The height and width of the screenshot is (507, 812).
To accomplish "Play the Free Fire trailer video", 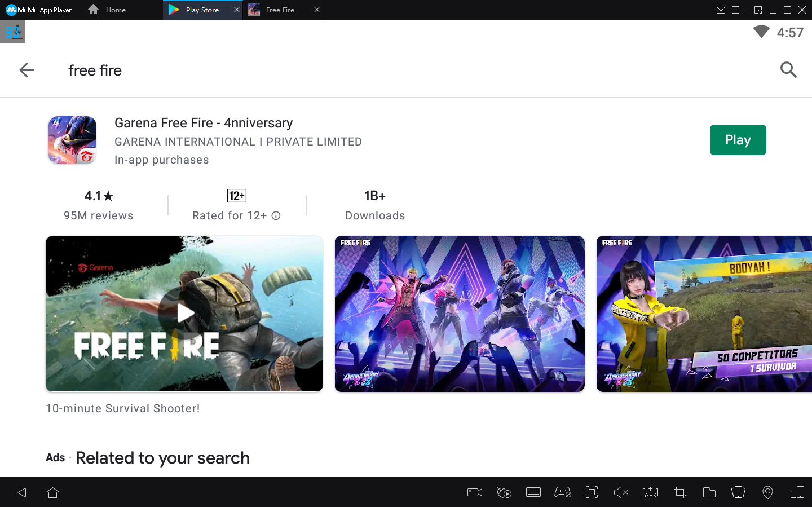I will 184,314.
